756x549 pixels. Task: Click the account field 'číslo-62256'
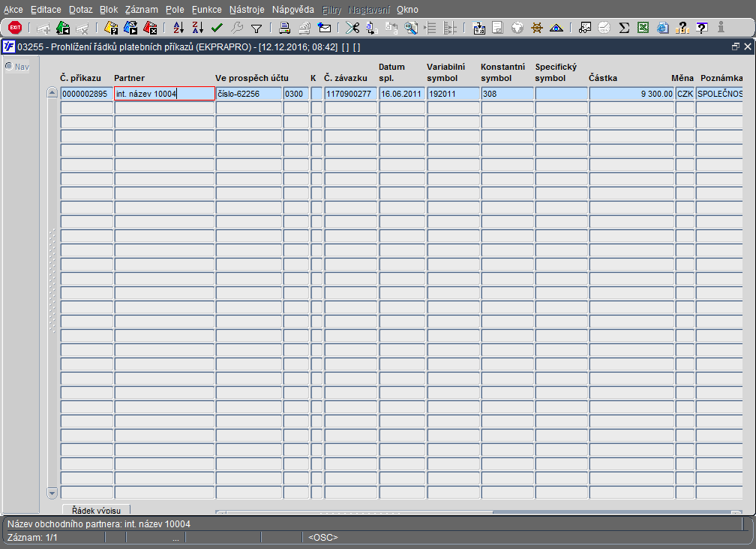(x=249, y=94)
